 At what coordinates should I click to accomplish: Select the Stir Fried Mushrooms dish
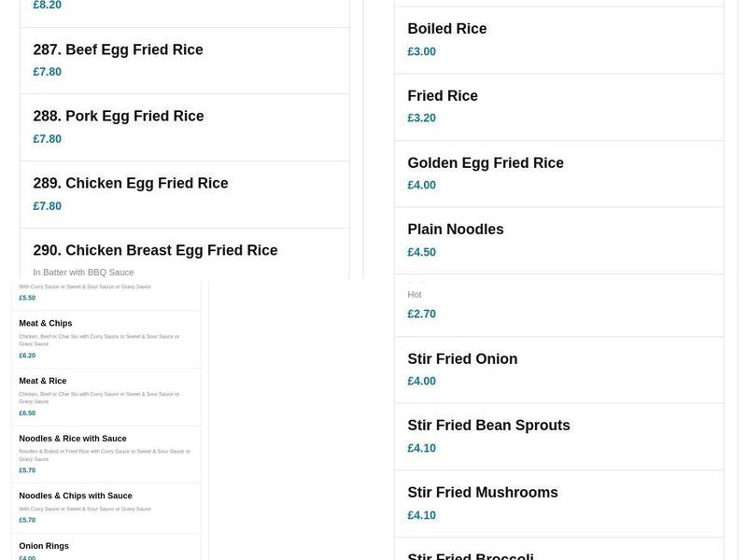point(482,492)
